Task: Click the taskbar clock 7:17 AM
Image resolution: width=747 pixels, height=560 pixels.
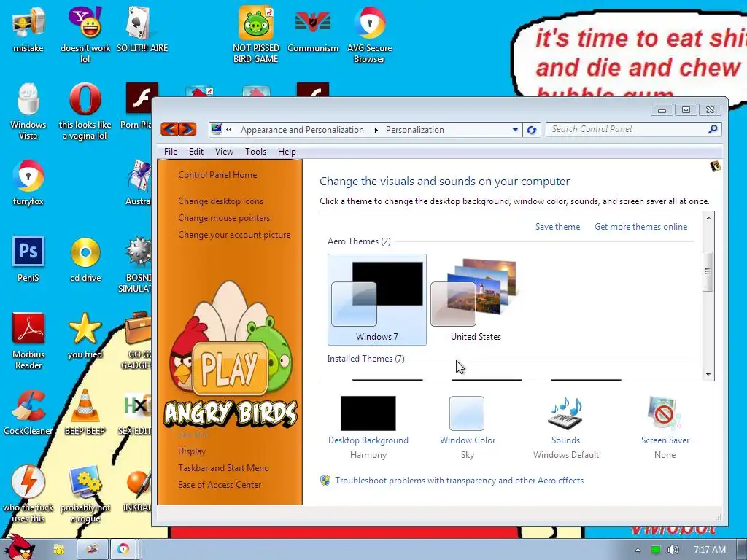Action: tap(709, 550)
